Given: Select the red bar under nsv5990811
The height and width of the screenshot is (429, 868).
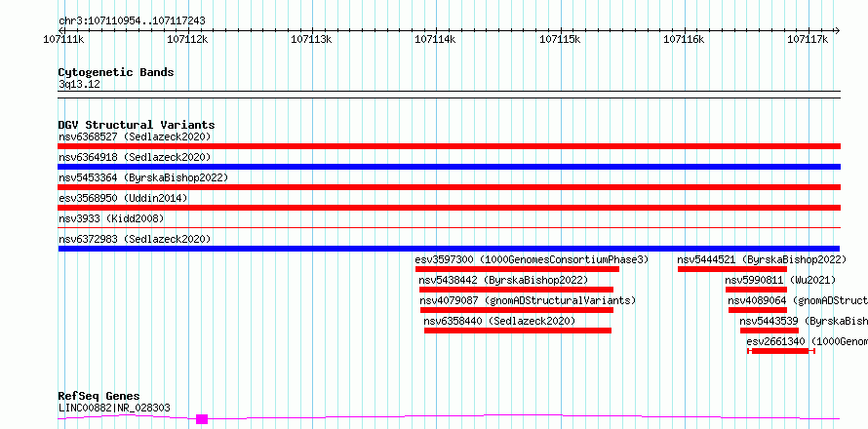Looking at the screenshot, I should pos(756,290).
